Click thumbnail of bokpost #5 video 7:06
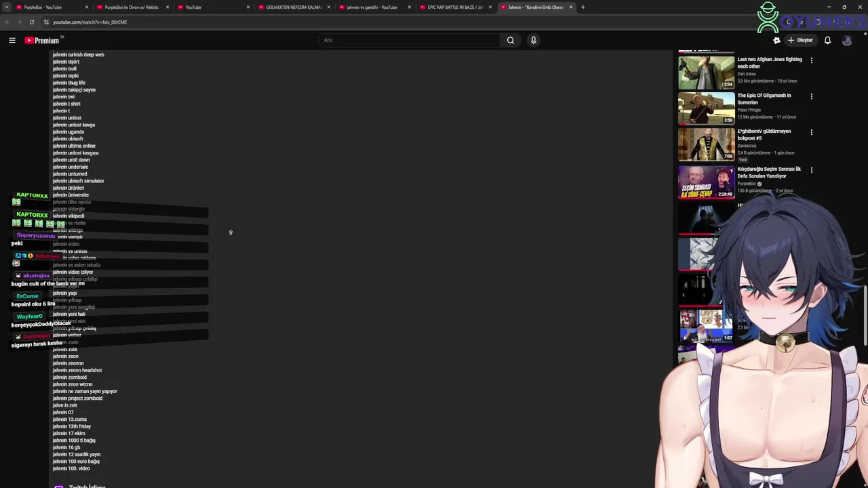 (707, 144)
